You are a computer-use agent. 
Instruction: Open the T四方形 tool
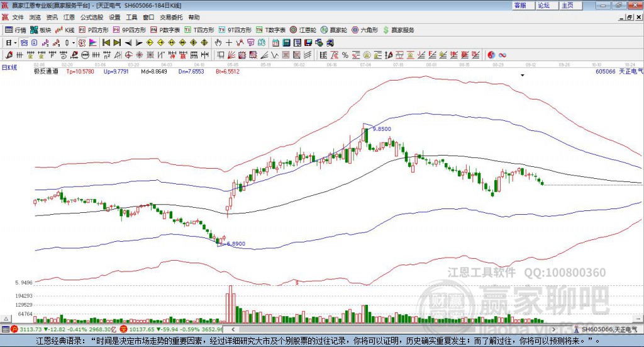(x=199, y=30)
